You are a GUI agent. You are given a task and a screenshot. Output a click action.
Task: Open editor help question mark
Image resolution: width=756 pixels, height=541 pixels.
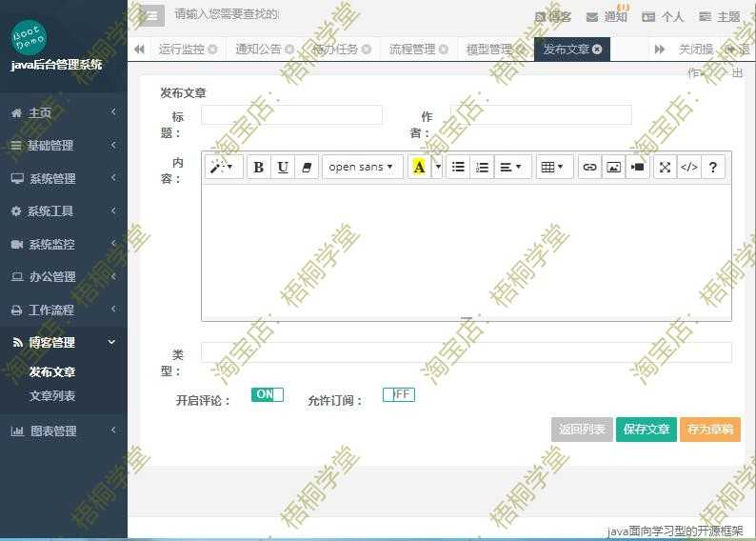(713, 168)
